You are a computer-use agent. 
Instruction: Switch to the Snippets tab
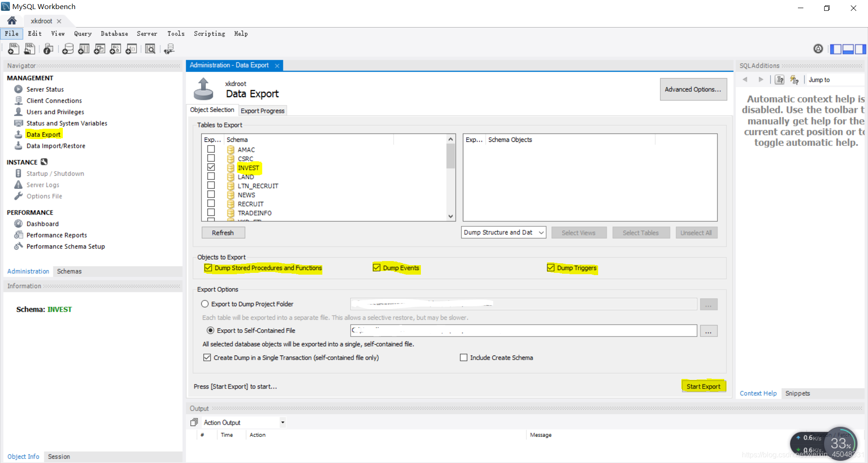[x=797, y=393]
